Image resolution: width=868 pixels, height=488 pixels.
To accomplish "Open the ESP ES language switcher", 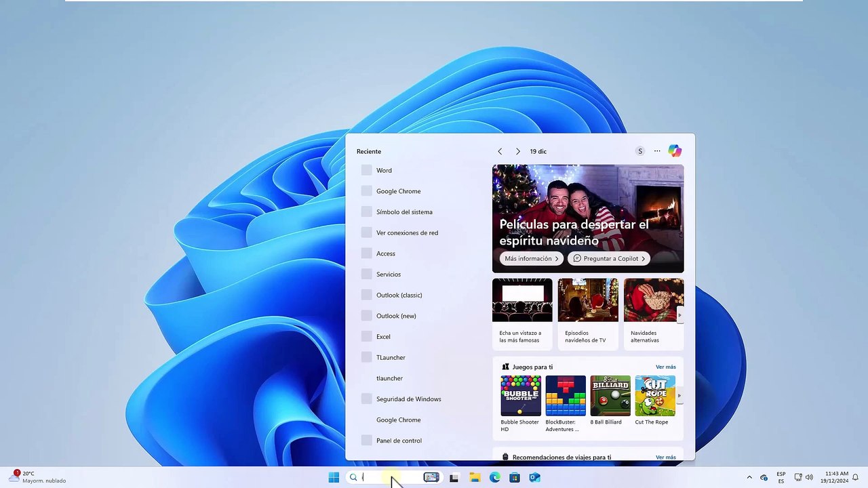I will 781,477.
